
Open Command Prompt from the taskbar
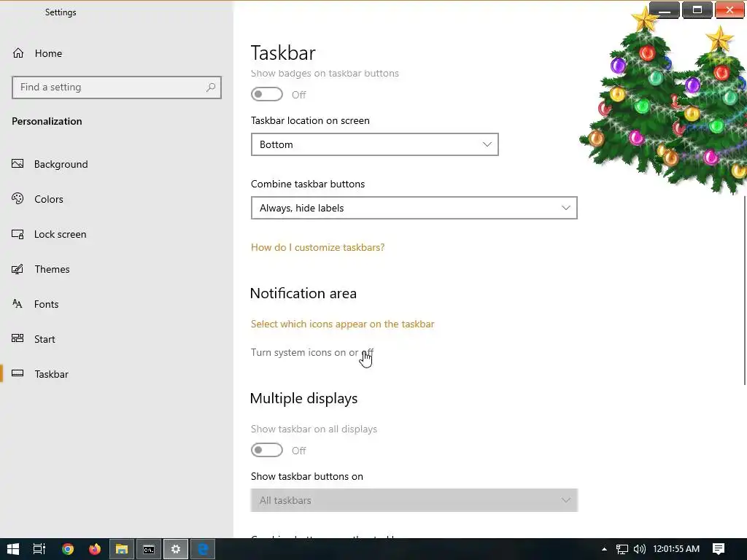tap(149, 549)
